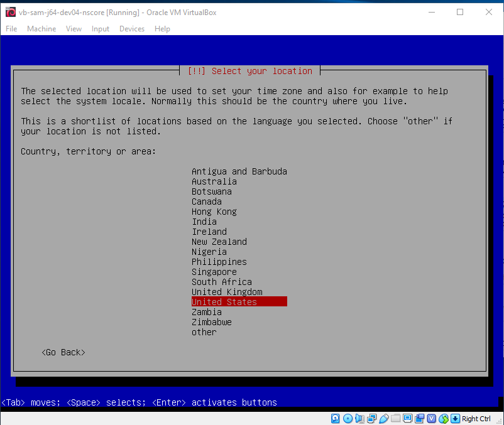504x425 pixels.
Task: Choose United States in country list
Action: tap(239, 302)
